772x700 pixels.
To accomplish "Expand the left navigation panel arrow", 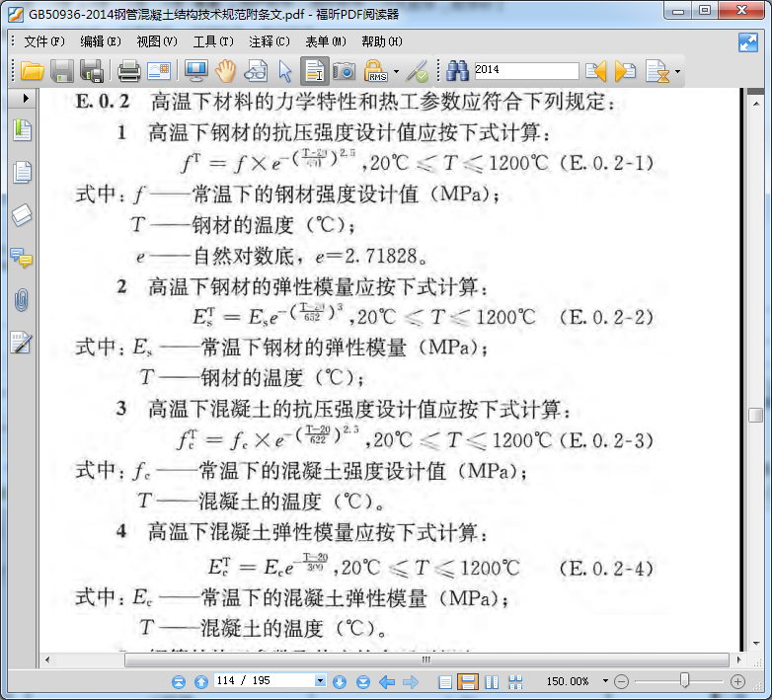I will pyautogui.click(x=25, y=99).
